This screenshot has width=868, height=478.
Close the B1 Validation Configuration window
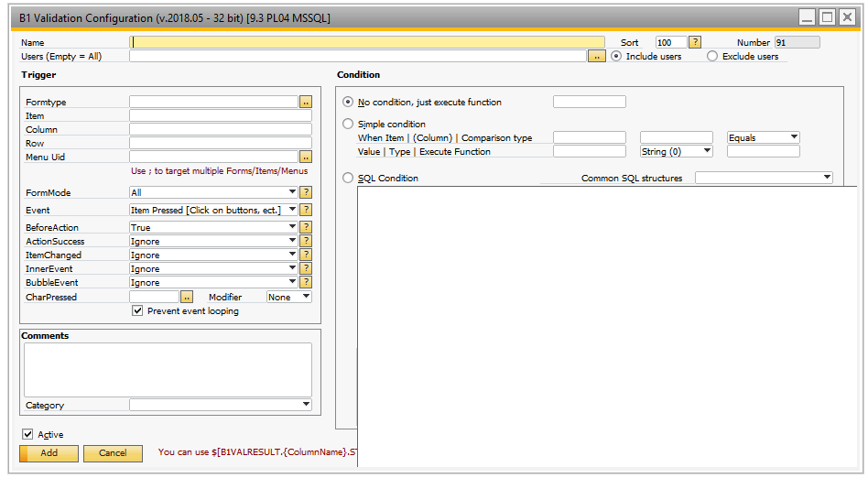[847, 17]
